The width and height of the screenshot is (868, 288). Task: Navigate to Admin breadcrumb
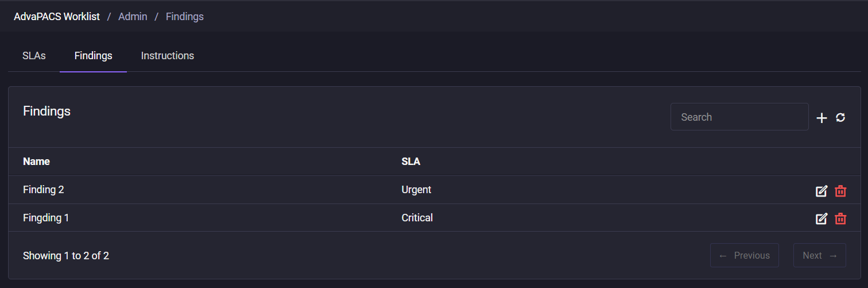click(133, 17)
